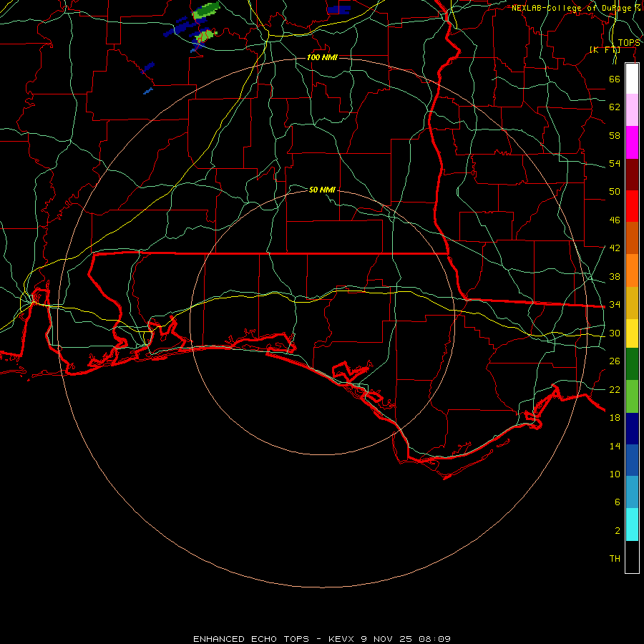The image size is (644, 644).
Task: Click the gold legend swatch
Action: click(632, 303)
